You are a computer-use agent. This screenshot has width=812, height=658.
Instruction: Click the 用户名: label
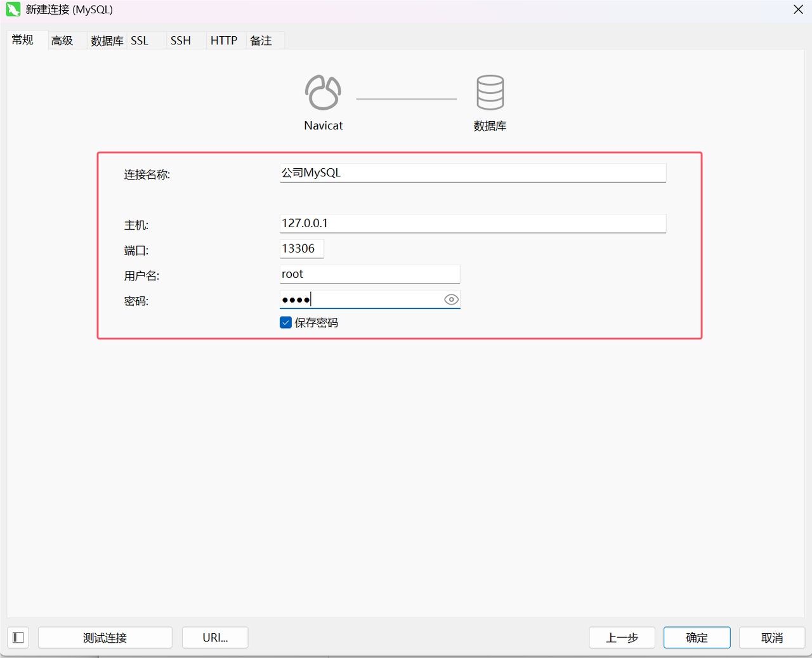141,276
